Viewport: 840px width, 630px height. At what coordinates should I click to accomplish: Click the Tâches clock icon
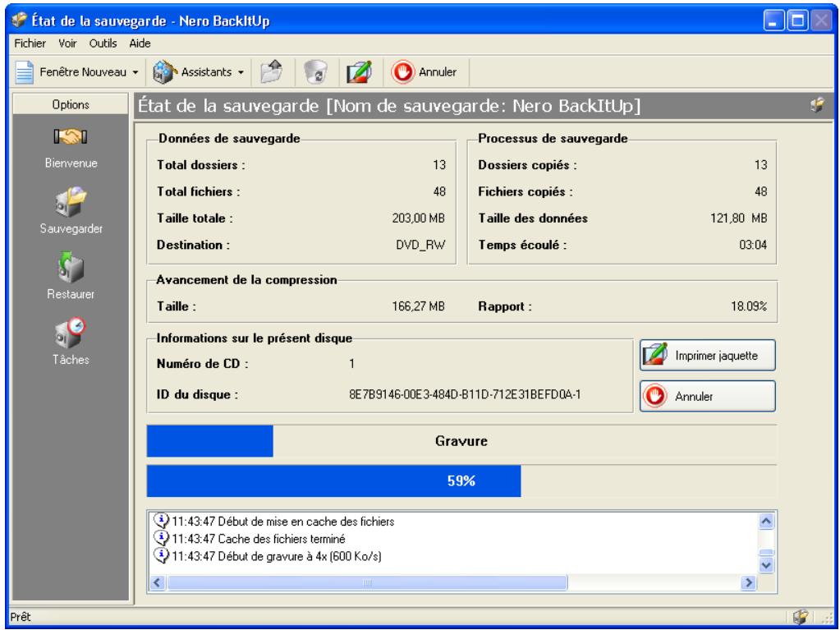point(70,333)
